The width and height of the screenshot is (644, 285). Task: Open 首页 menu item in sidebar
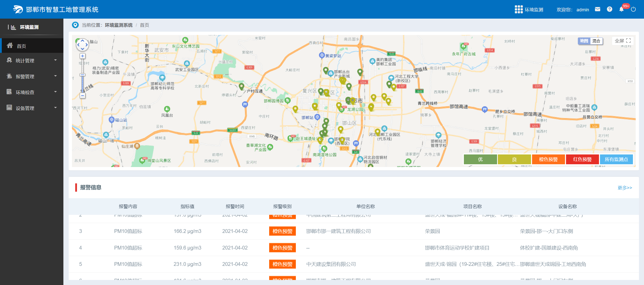(x=32, y=46)
